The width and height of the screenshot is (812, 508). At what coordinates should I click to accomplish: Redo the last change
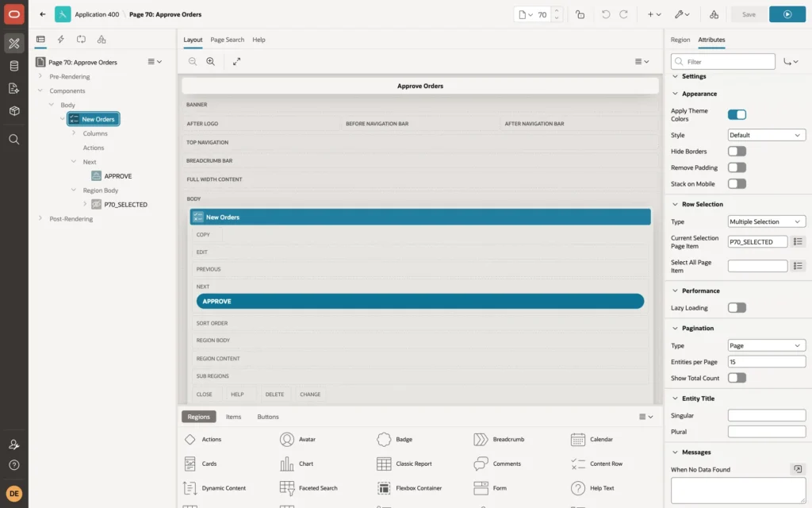point(623,14)
